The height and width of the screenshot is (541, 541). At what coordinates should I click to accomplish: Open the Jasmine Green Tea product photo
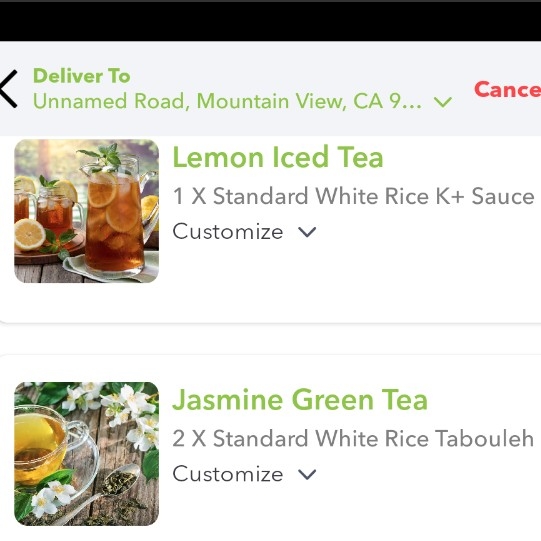(87, 454)
